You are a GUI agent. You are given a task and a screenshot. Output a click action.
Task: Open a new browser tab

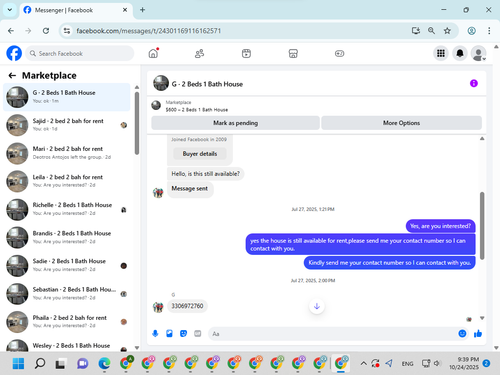pyautogui.click(x=142, y=10)
